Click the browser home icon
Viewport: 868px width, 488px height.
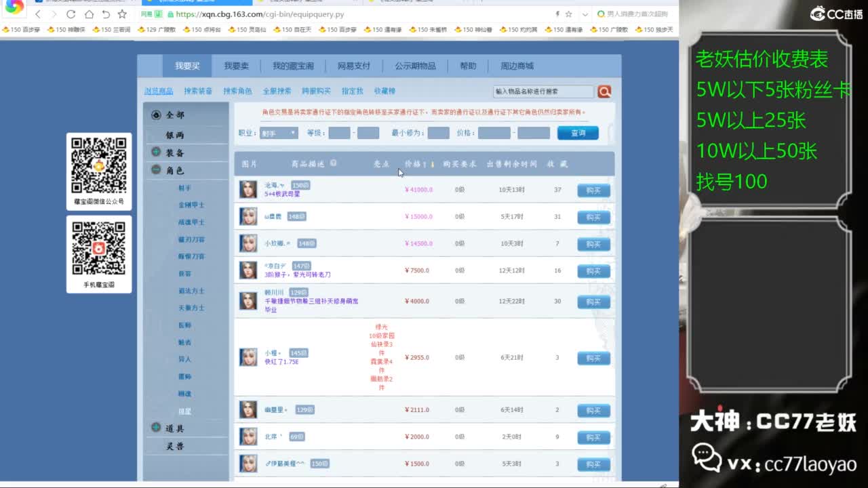89,14
